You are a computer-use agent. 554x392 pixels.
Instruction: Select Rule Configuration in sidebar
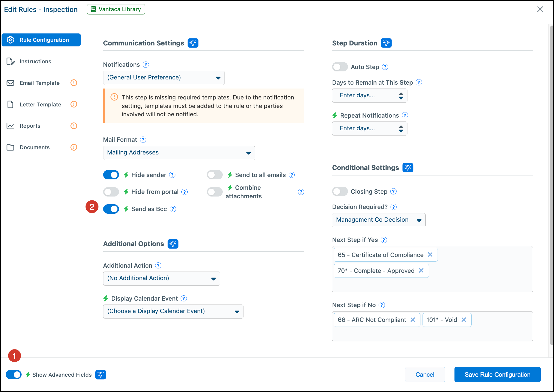41,40
